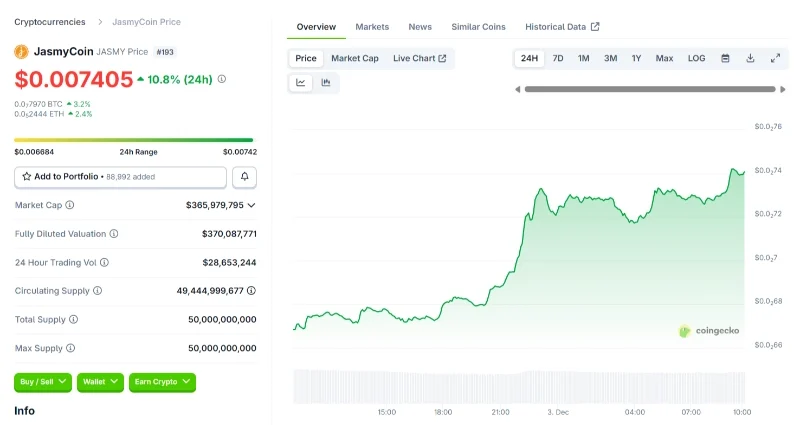Open the calendar date range picker

725,58
